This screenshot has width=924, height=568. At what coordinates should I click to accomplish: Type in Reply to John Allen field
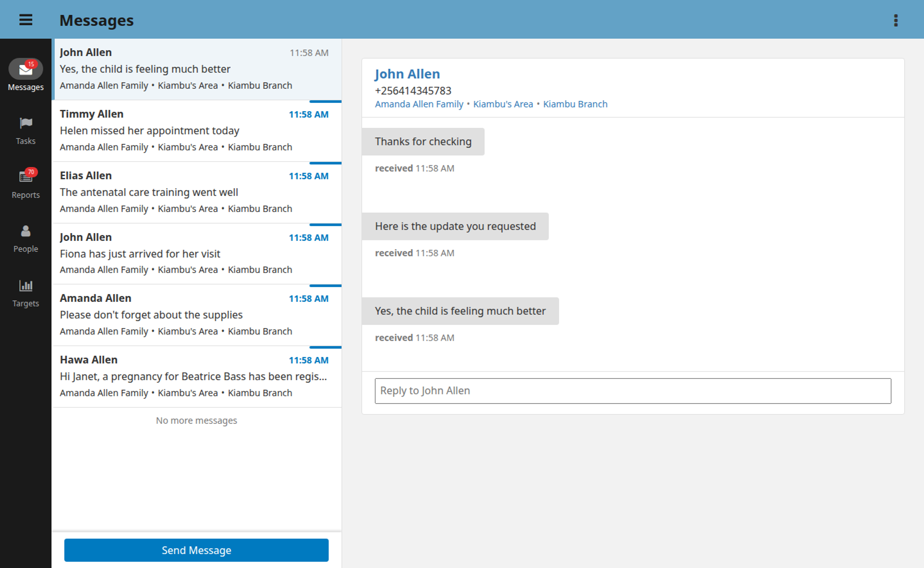(633, 391)
